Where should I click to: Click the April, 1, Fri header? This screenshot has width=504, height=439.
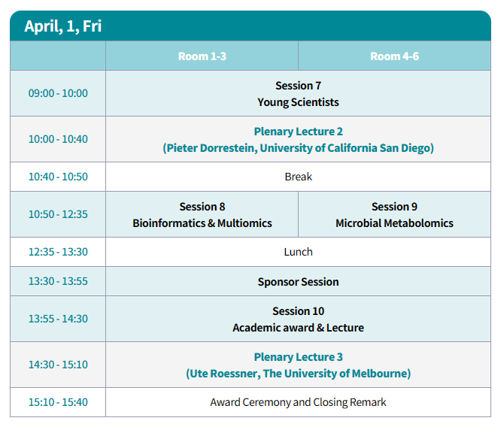(63, 26)
